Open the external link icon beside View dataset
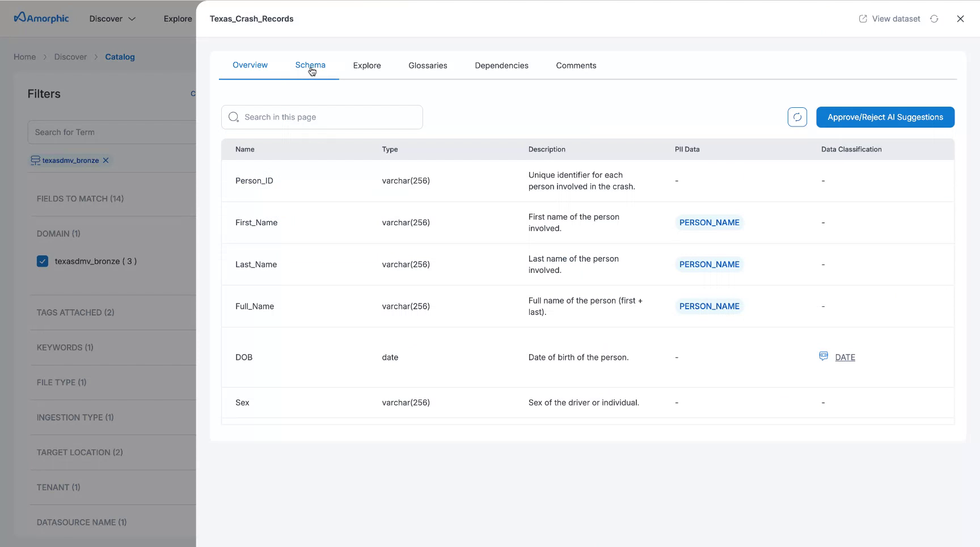980x547 pixels. [863, 18]
